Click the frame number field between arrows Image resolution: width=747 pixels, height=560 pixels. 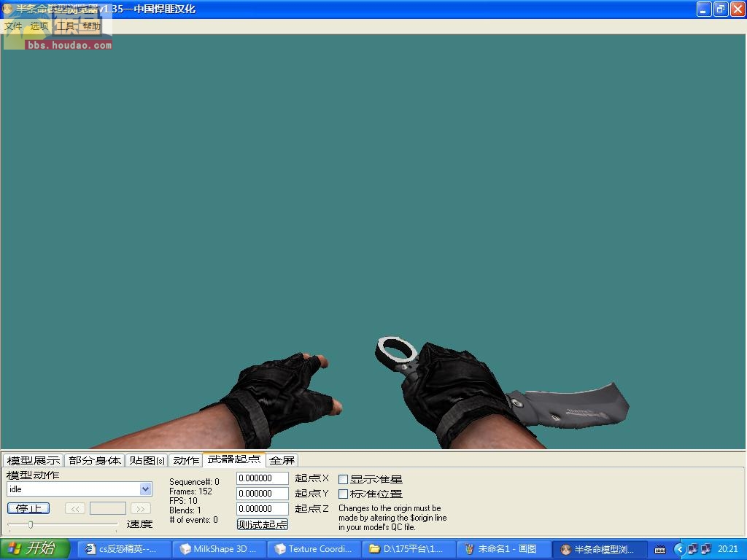click(x=108, y=508)
